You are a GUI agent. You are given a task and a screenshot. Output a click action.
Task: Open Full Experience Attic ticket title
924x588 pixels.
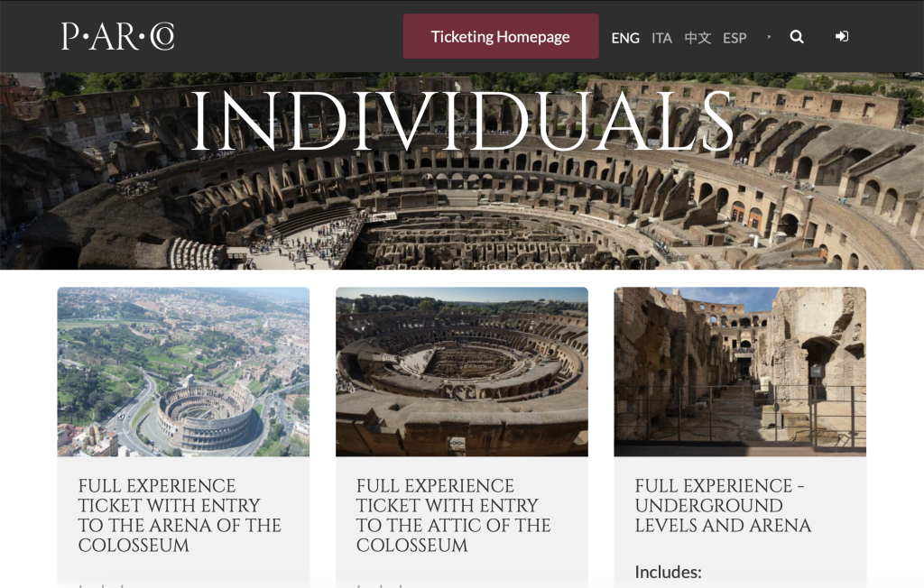(x=453, y=515)
